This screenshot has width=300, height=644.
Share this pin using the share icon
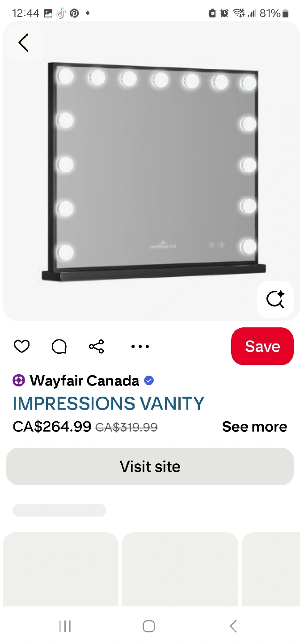[97, 346]
